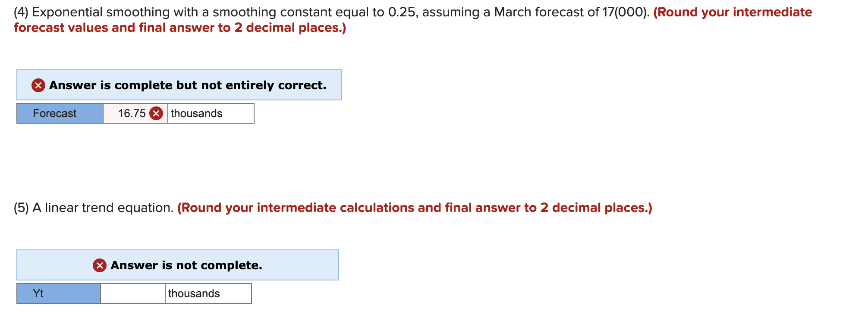The width and height of the screenshot is (868, 330).
Task: Select the 'thousands' unit cell for Forecast
Action: coord(209,113)
